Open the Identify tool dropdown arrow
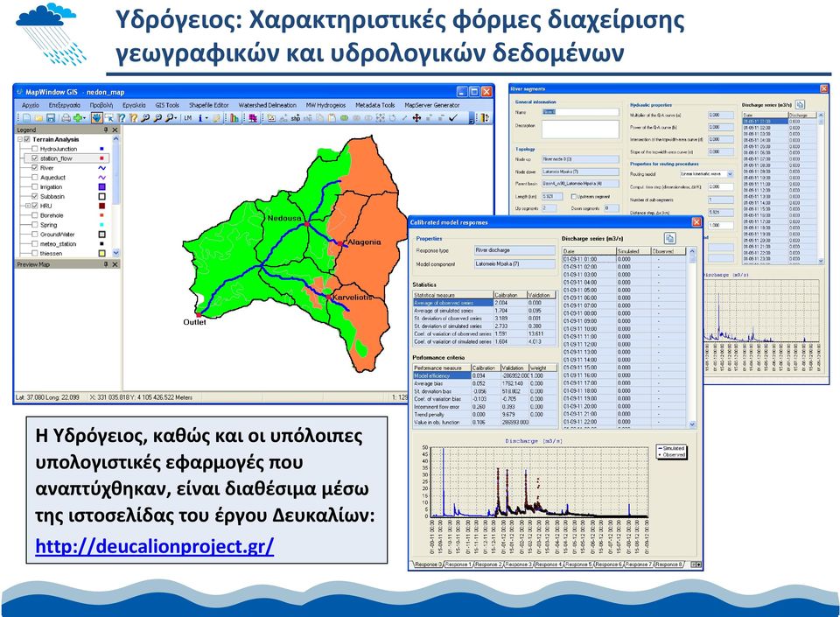Image resolution: width=840 pixels, height=617 pixels. point(206,118)
